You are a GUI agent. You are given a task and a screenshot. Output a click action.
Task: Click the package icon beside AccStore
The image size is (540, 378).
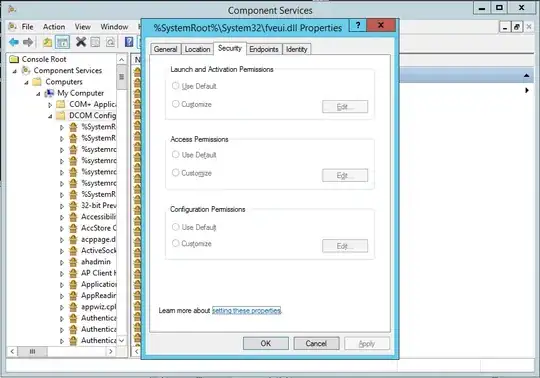click(73, 228)
